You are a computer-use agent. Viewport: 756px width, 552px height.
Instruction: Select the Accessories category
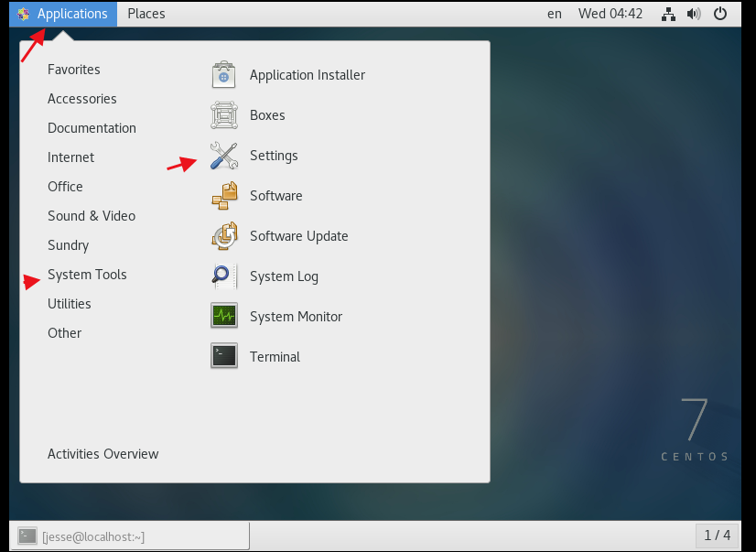click(x=82, y=99)
